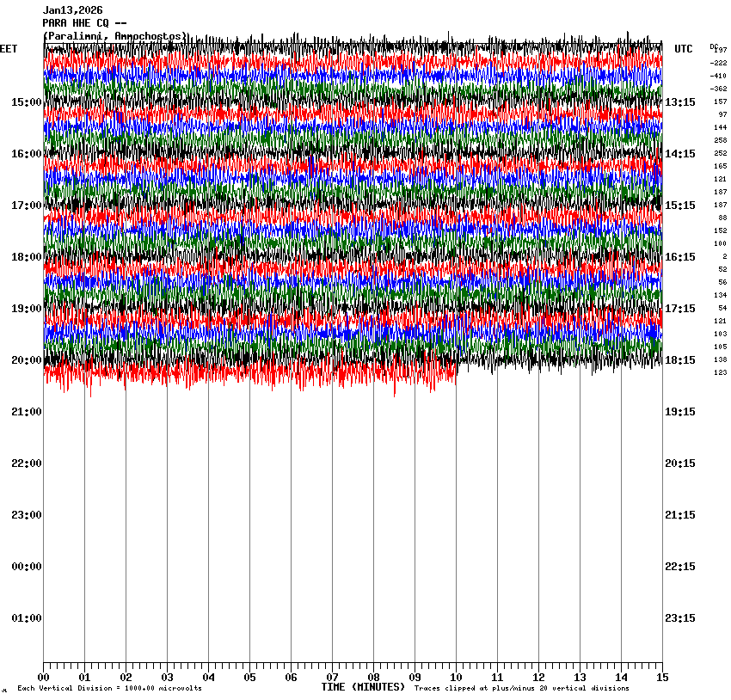Click the TIME (MINUTES) axis label
This screenshot has width=731, height=700.
(x=363, y=687)
